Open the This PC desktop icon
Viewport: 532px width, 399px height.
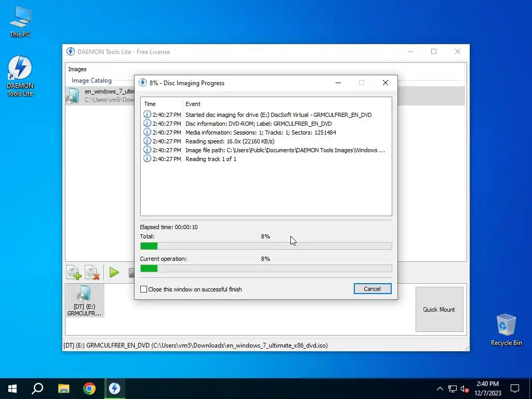click(20, 22)
